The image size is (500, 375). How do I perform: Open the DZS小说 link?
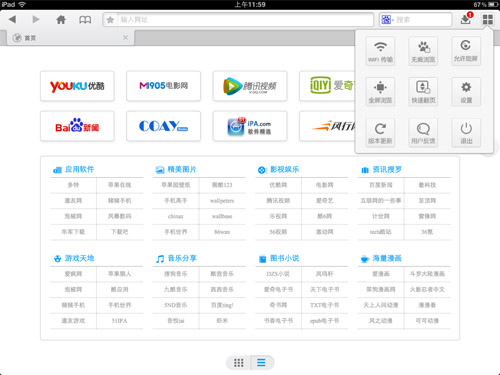(278, 274)
